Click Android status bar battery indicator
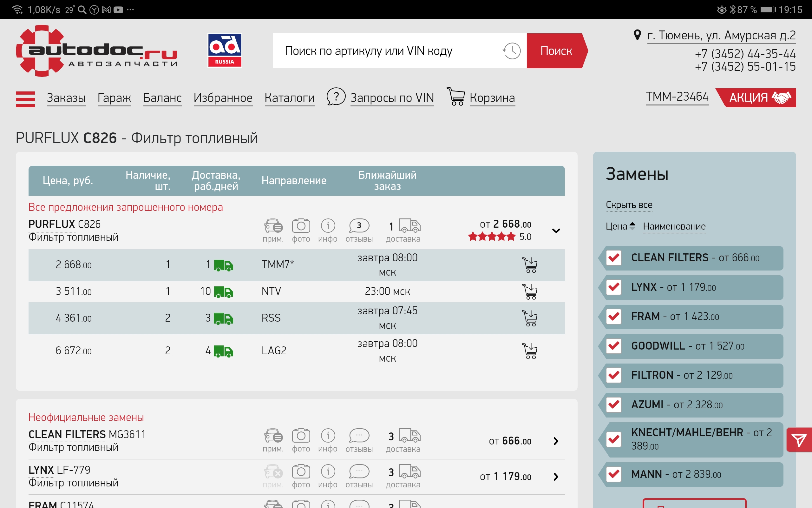This screenshot has width=812, height=508. coord(767,10)
